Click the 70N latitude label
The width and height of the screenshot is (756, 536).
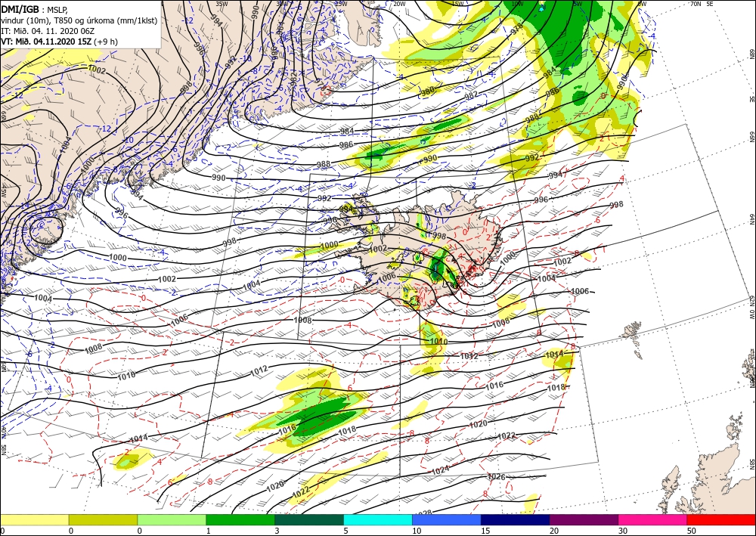[696, 4]
